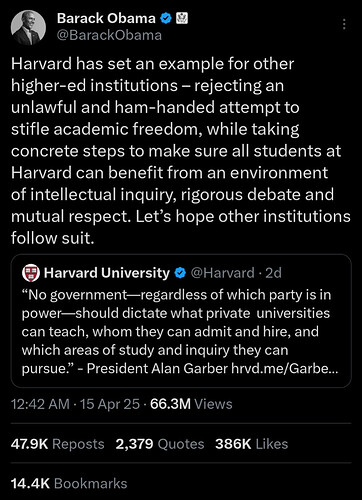The width and height of the screenshot is (362, 500).
Task: Click the 14.4K Bookmarks count
Action: (x=69, y=484)
